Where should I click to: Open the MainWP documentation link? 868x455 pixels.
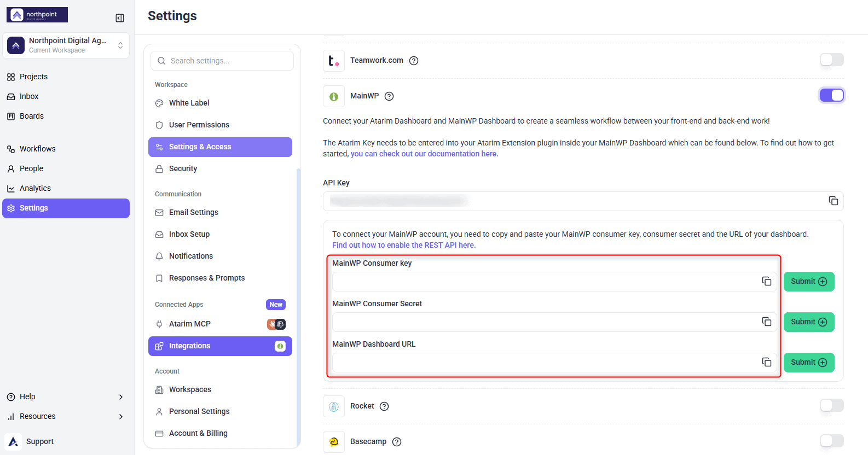[425, 154]
